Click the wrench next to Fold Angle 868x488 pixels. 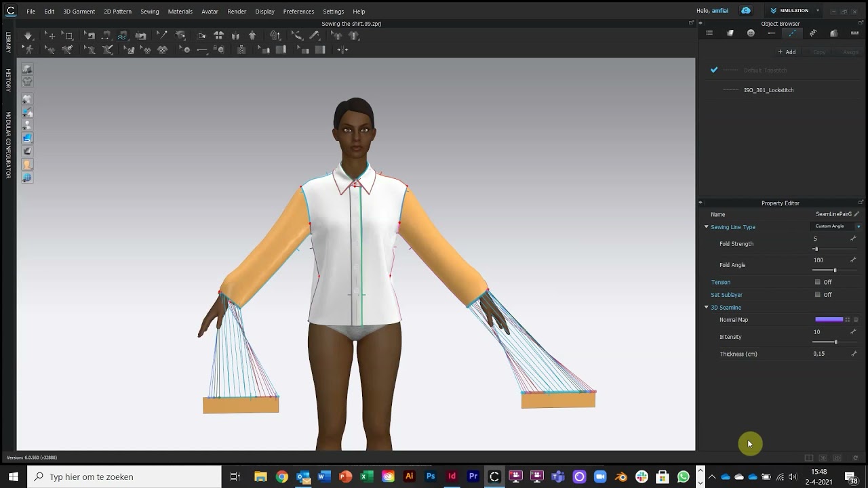tap(853, 260)
